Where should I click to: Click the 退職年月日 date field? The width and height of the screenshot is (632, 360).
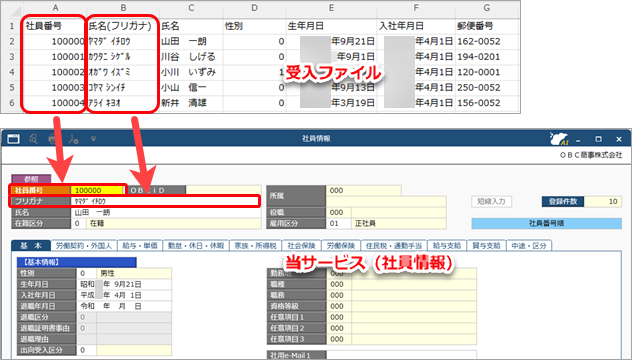point(124,306)
